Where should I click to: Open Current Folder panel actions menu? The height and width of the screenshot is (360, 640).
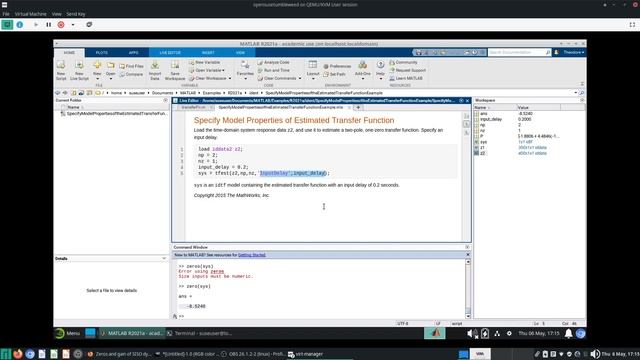point(165,100)
